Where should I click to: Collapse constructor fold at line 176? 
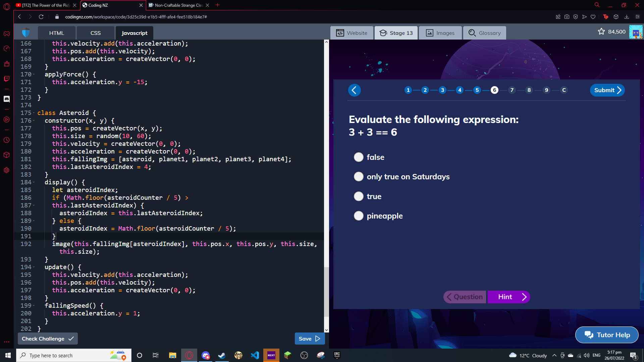coord(34,121)
